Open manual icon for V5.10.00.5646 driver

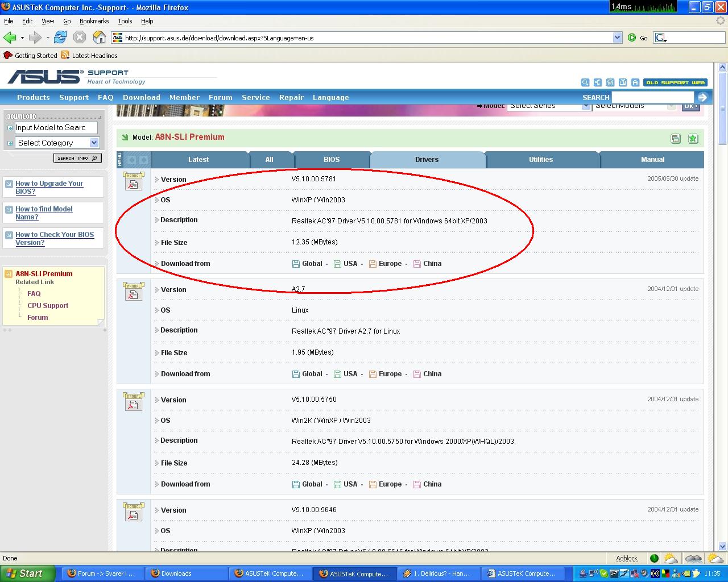134,512
